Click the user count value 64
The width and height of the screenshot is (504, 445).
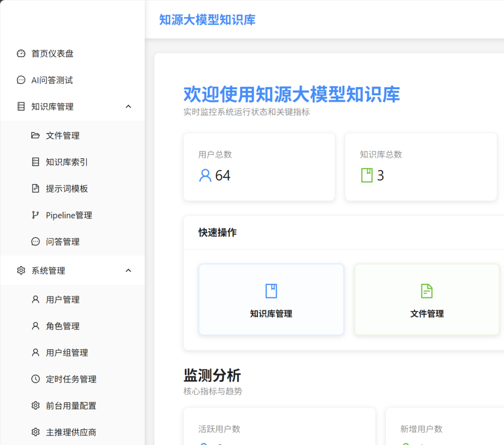click(x=223, y=176)
